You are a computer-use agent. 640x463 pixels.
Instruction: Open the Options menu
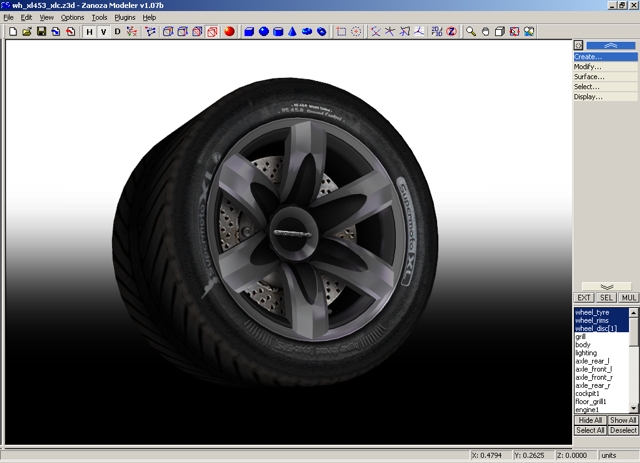[72, 18]
